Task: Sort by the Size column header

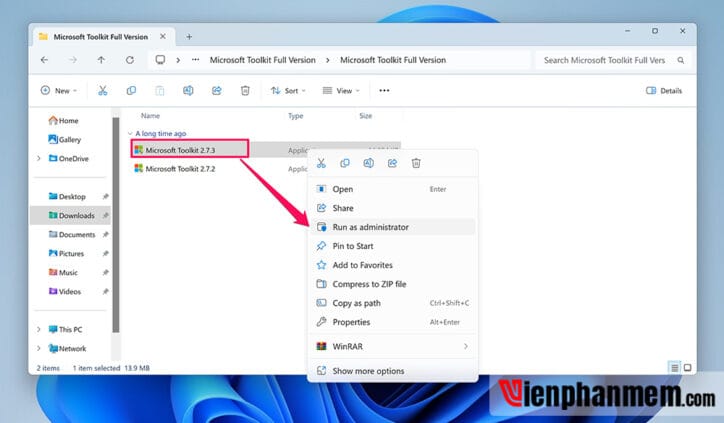Action: (x=366, y=115)
